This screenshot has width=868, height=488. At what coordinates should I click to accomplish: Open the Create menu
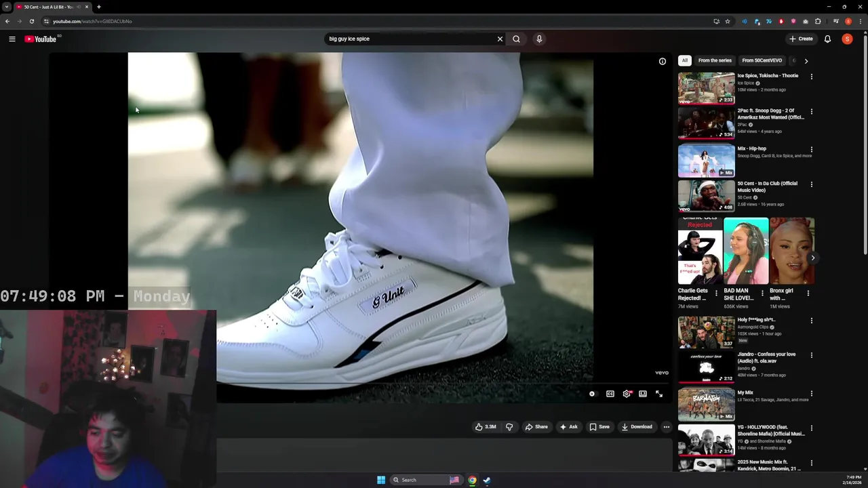(801, 39)
